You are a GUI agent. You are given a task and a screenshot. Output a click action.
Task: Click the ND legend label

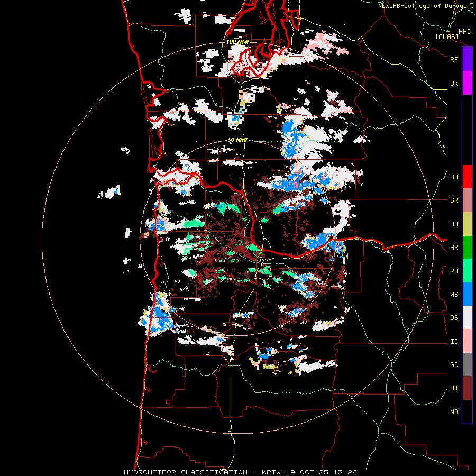[x=454, y=412]
